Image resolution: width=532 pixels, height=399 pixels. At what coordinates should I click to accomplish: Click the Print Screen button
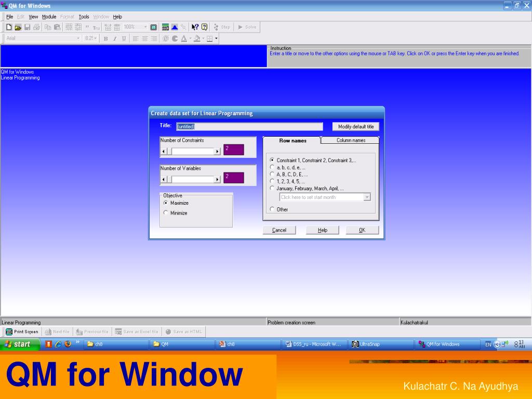click(22, 331)
